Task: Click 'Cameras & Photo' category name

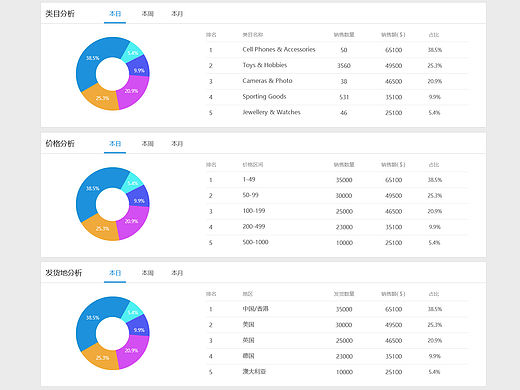Action: pos(267,81)
